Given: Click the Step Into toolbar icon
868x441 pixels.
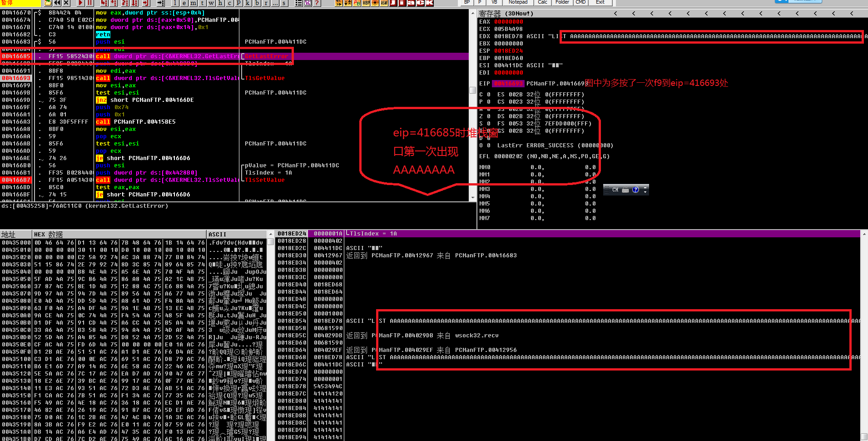Looking at the screenshot, I should 104,3.
